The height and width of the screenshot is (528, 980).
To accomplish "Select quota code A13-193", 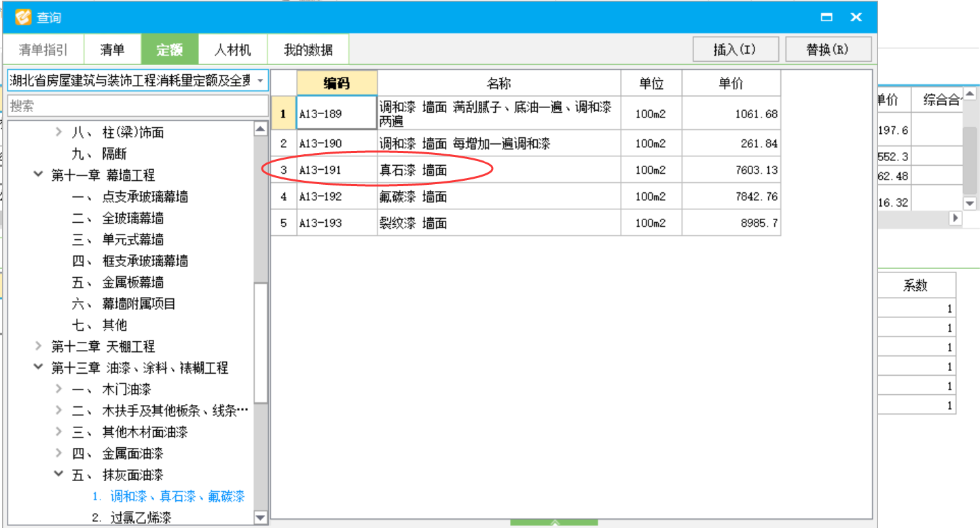I will tap(337, 224).
